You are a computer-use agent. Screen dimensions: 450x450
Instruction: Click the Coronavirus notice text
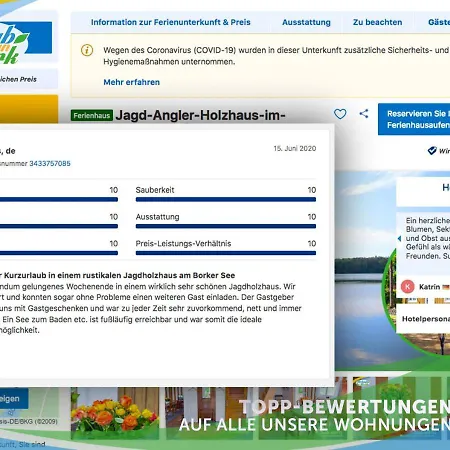point(276,56)
